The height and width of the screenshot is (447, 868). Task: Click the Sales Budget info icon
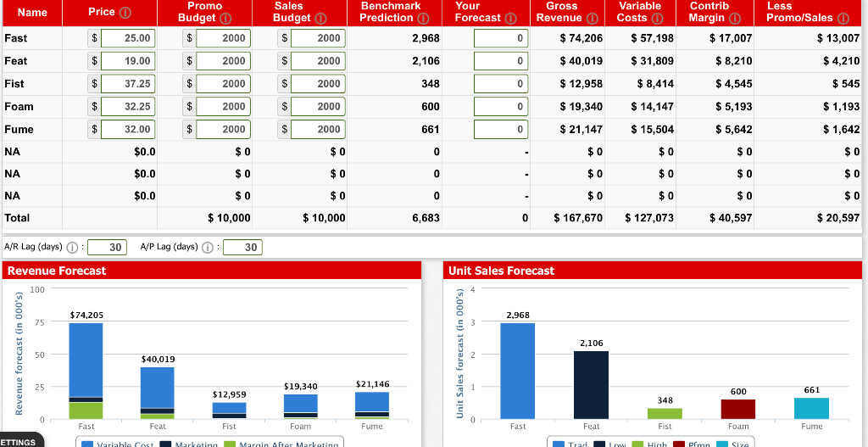(x=320, y=19)
